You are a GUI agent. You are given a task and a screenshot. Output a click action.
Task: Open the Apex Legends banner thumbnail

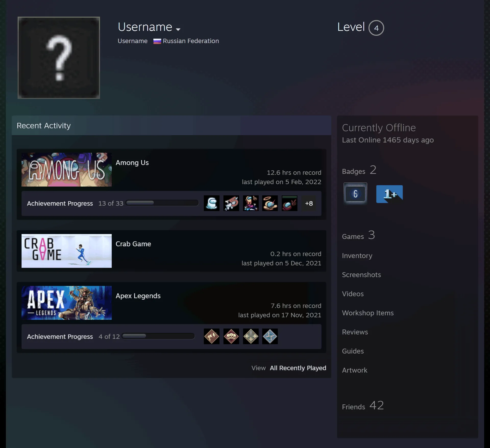coord(67,303)
